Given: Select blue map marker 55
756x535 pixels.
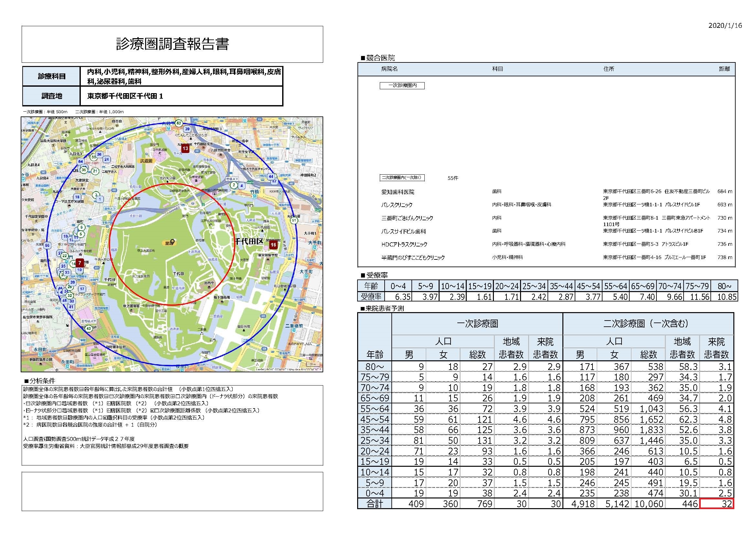Looking at the screenshot, I should 48,245.
